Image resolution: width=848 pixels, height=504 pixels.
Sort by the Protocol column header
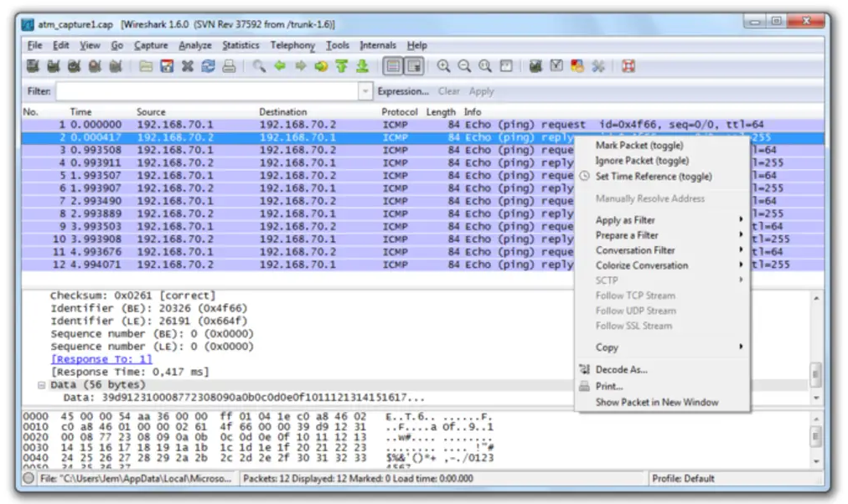[400, 112]
